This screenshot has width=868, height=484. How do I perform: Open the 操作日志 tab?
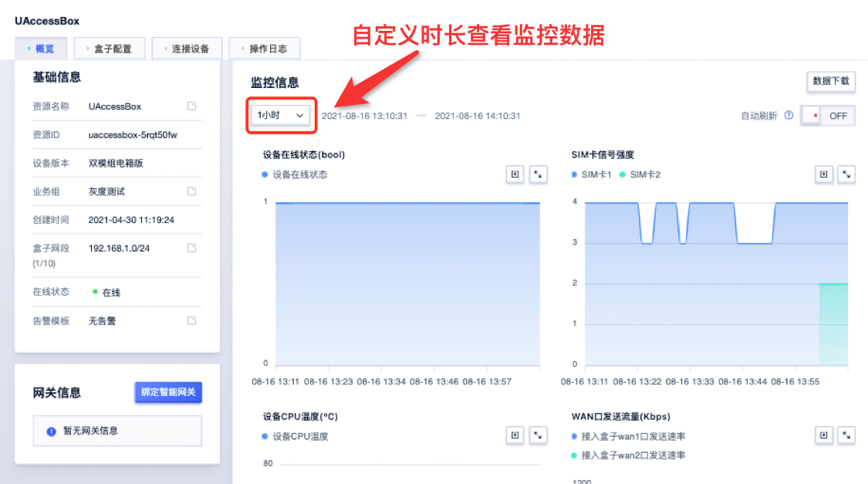(264, 49)
